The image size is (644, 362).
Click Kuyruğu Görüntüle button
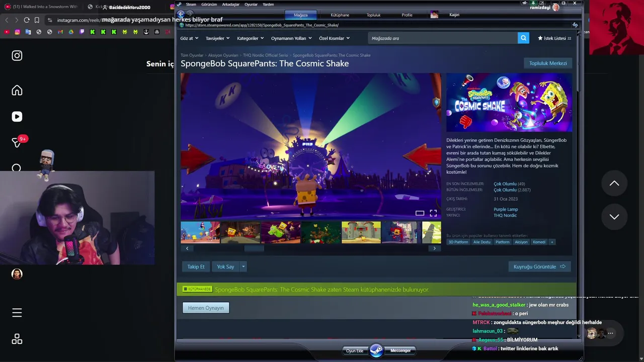coord(539,266)
